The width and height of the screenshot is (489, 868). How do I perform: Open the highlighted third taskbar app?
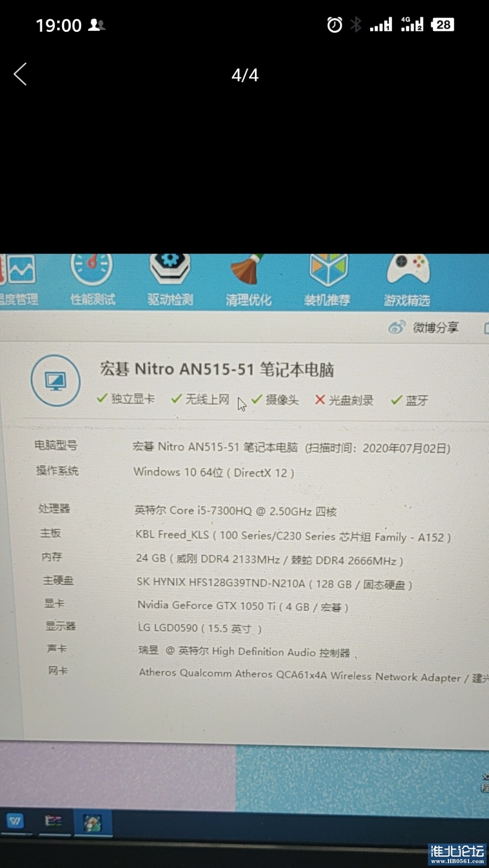click(93, 823)
